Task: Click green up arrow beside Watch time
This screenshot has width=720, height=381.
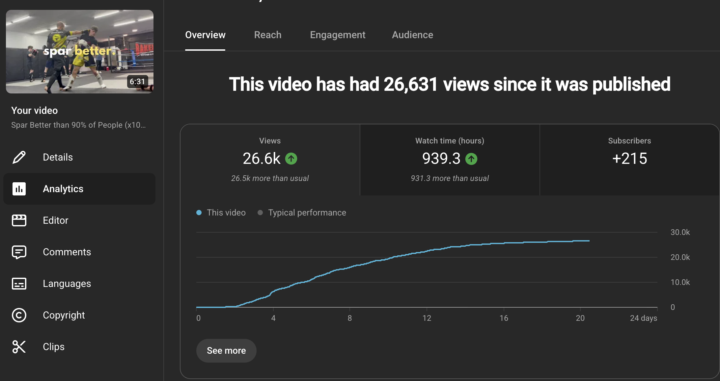Action: 471,159
